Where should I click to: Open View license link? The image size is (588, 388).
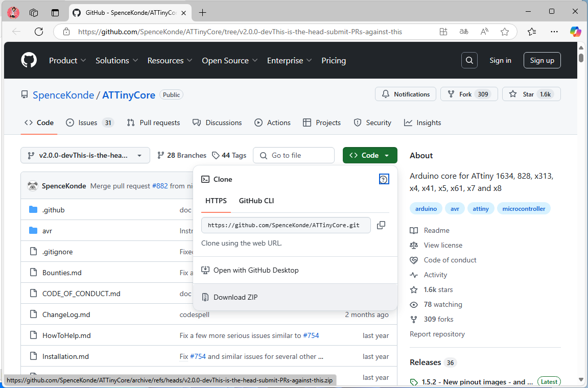coord(443,245)
